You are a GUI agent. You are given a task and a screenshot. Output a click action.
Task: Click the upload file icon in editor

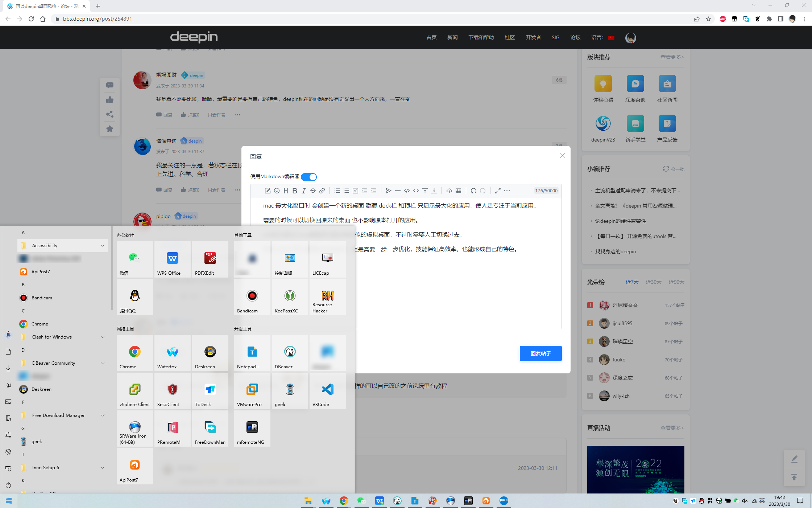click(x=449, y=190)
